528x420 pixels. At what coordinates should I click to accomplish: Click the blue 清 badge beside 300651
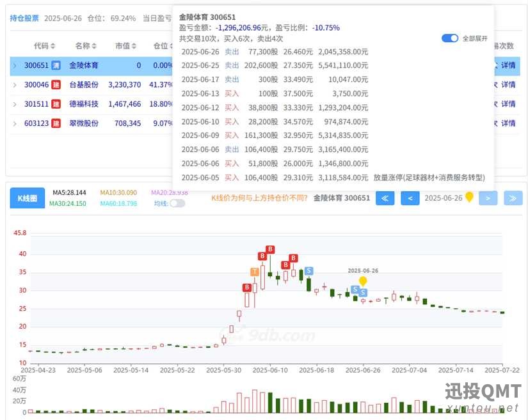point(56,65)
